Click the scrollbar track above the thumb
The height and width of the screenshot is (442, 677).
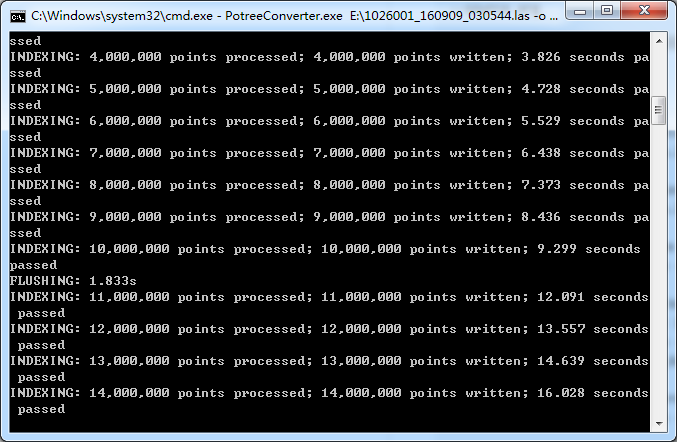659,73
